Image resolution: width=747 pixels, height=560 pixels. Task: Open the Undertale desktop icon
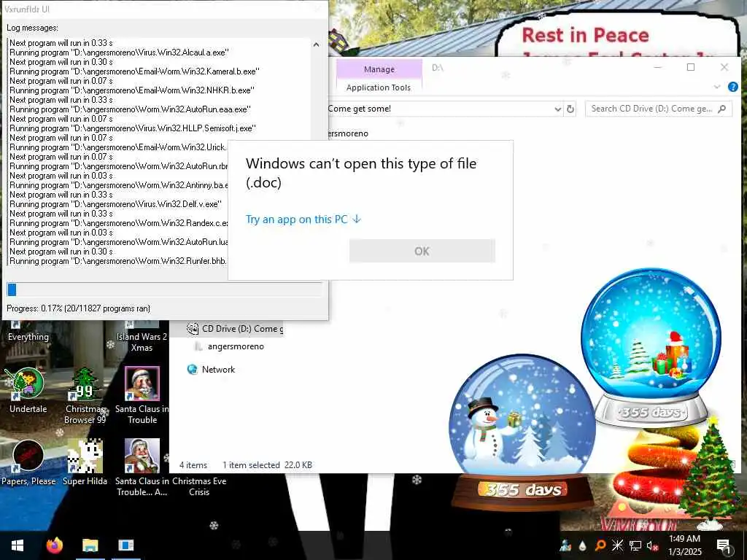point(28,391)
